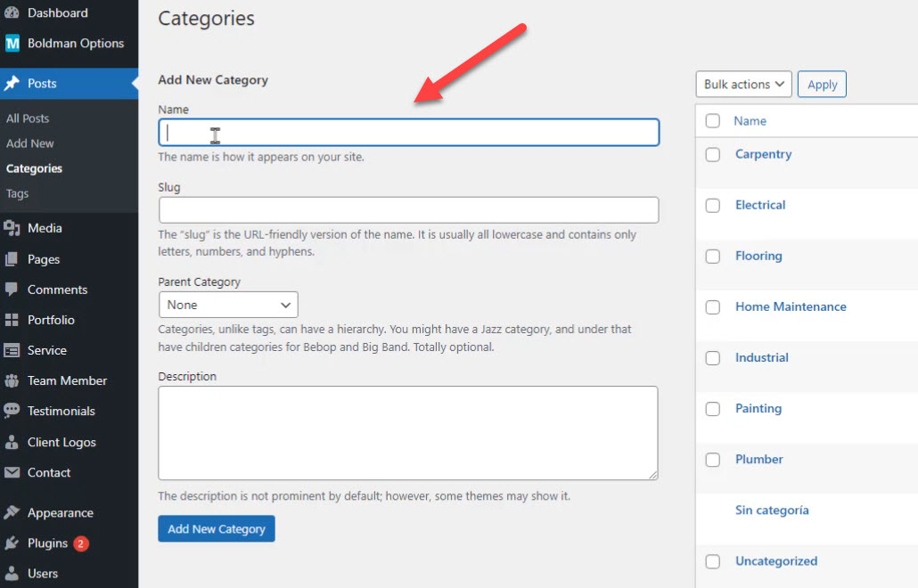Click the Media library icon
Screen dimensions: 918x588
pos(12,228)
